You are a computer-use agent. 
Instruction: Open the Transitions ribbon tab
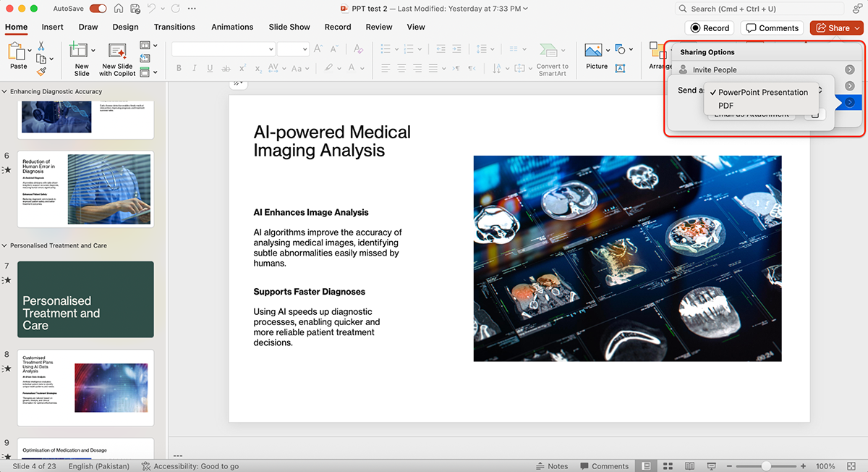[174, 27]
